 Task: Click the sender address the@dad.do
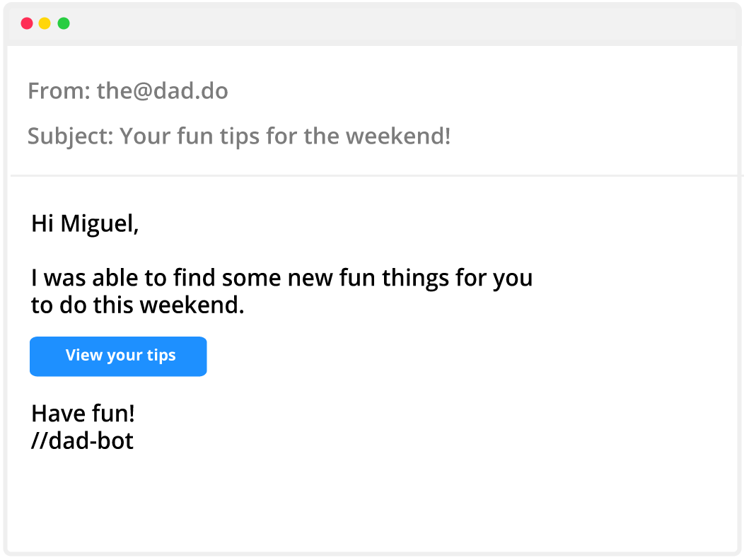[162, 91]
